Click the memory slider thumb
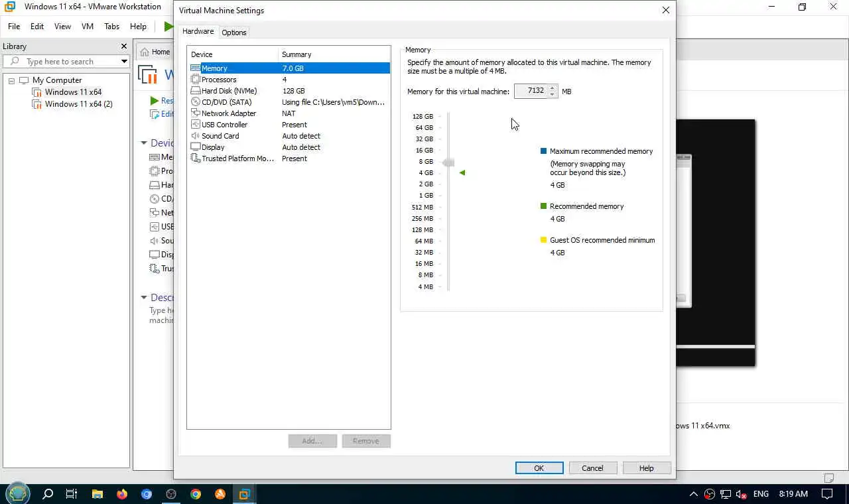This screenshot has width=849, height=504. pyautogui.click(x=449, y=162)
